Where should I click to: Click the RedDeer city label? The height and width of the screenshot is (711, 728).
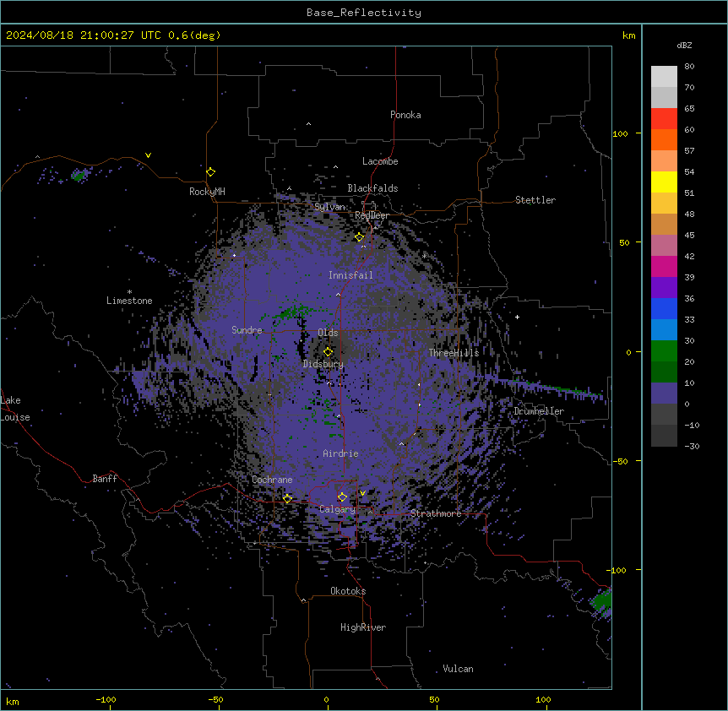tap(372, 215)
